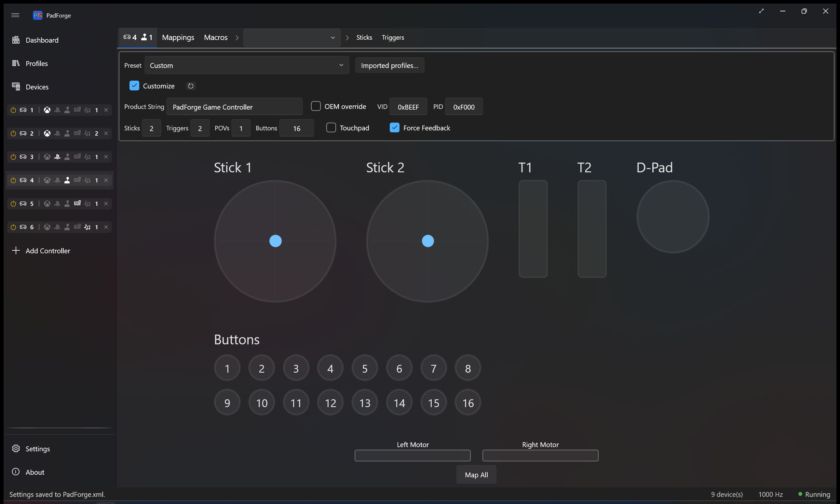Toggle power for controller slot 1
The image size is (840, 504).
pyautogui.click(x=13, y=110)
